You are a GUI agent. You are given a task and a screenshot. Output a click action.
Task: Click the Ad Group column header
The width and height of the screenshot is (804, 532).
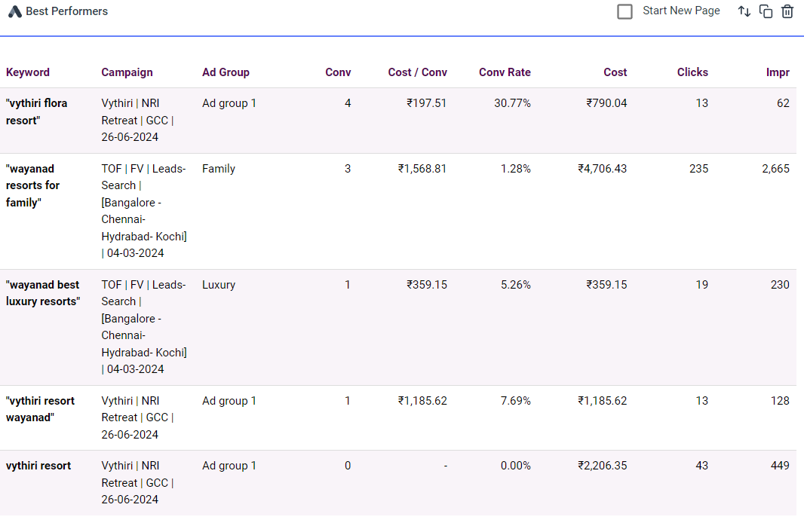[226, 72]
